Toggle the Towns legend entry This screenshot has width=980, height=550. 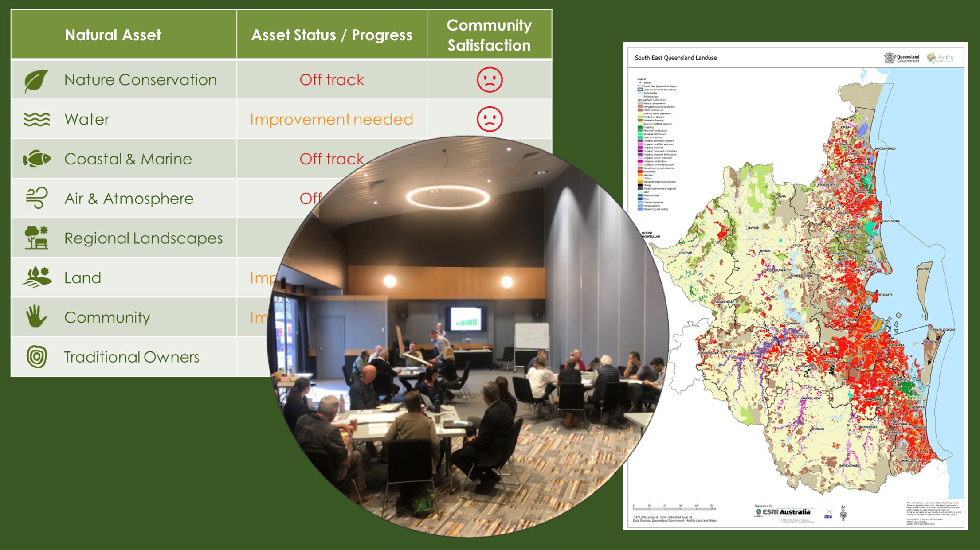pos(647,83)
